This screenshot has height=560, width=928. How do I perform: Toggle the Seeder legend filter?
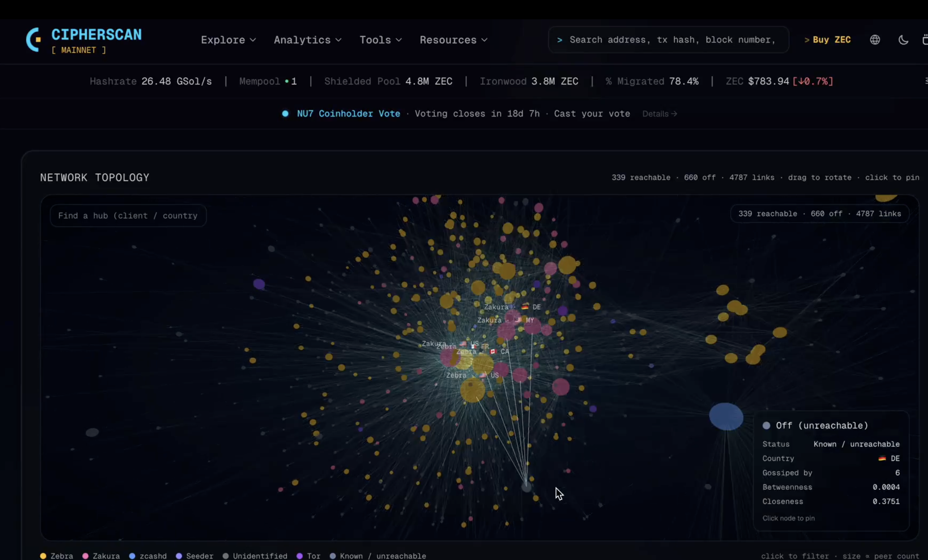click(x=194, y=556)
